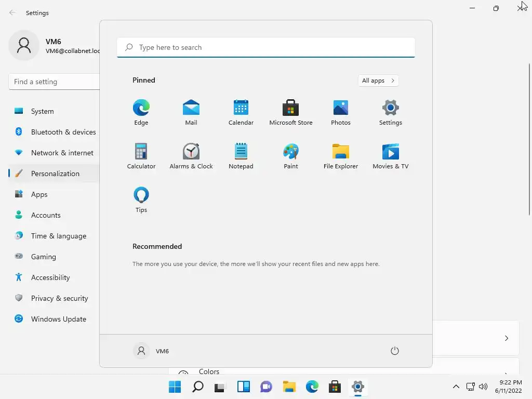Open Widgets from taskbar
Screen dimensions: 532x399
point(243,387)
